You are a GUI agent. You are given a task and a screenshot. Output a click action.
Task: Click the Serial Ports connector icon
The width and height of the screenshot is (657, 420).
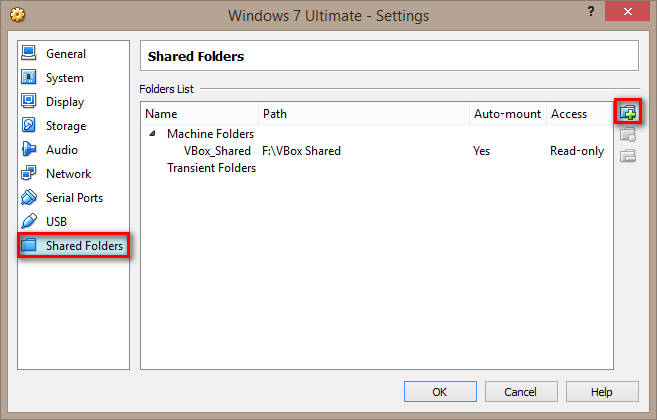(x=28, y=197)
